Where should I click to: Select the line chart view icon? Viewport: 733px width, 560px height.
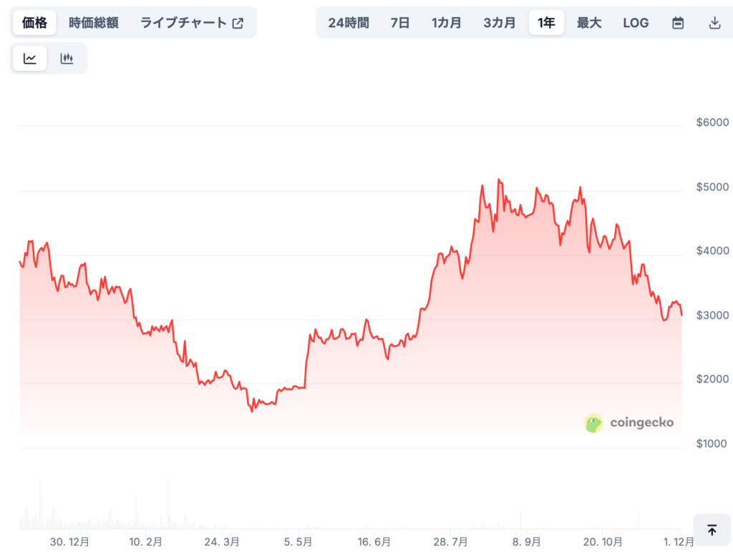(29, 58)
